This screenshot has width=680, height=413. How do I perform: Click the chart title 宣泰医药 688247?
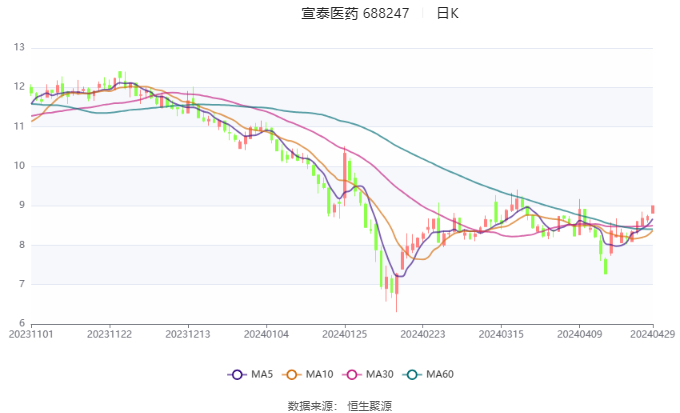coord(355,13)
